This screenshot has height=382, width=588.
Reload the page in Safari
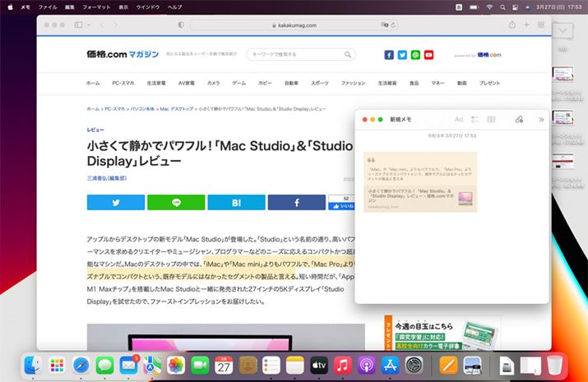click(393, 25)
